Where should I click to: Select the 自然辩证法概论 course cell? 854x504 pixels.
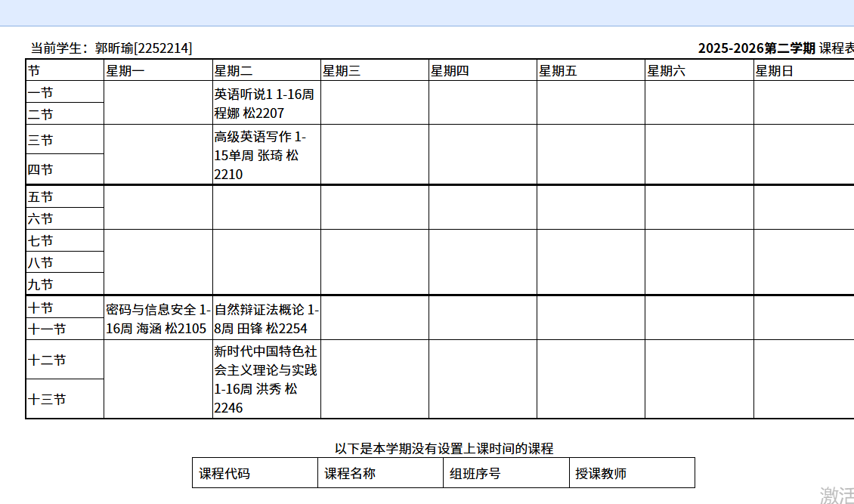coord(266,319)
